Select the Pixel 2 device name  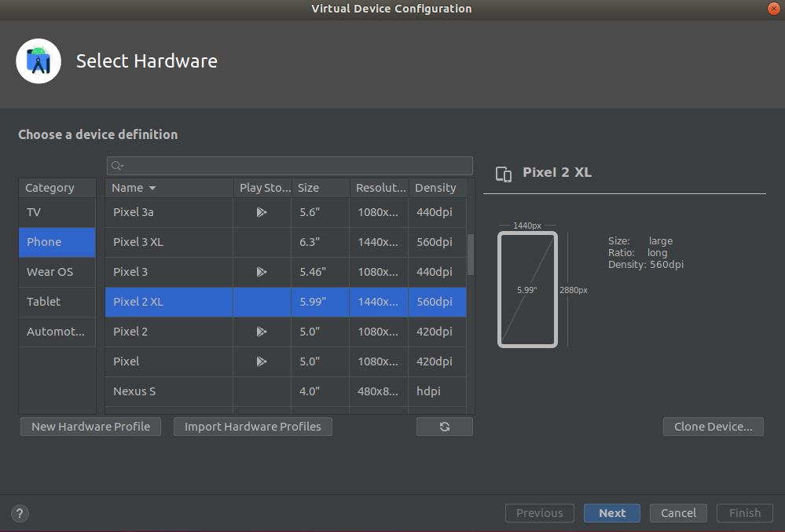[x=130, y=332]
